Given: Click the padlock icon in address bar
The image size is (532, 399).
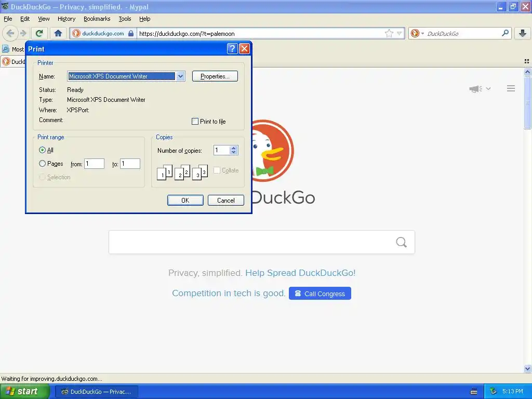Looking at the screenshot, I should coord(131,33).
